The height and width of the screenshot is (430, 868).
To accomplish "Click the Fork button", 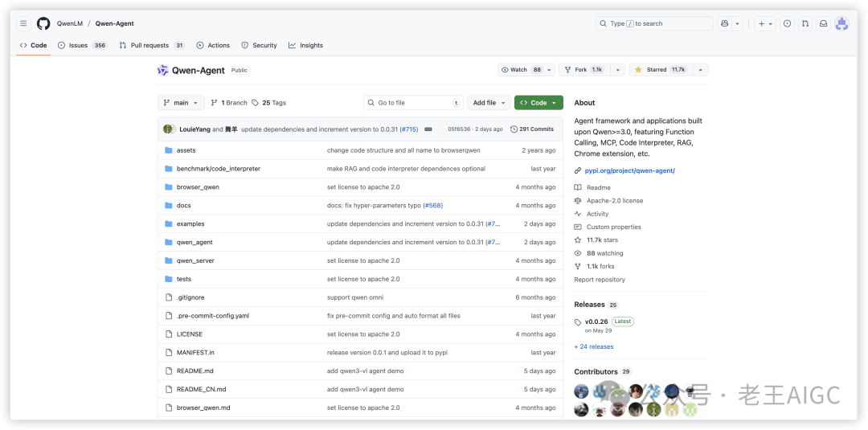I will pyautogui.click(x=585, y=70).
